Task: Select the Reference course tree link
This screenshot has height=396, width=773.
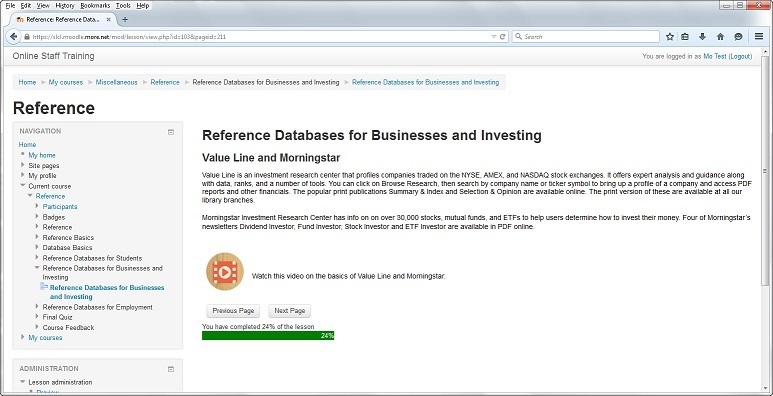Action: coord(50,196)
